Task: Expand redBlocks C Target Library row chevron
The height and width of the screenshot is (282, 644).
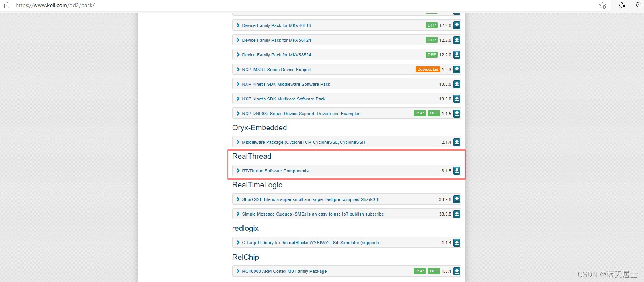Action: coord(238,243)
